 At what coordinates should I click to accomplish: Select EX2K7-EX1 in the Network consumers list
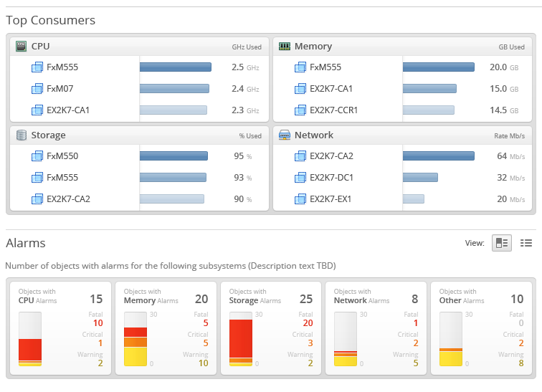331,199
